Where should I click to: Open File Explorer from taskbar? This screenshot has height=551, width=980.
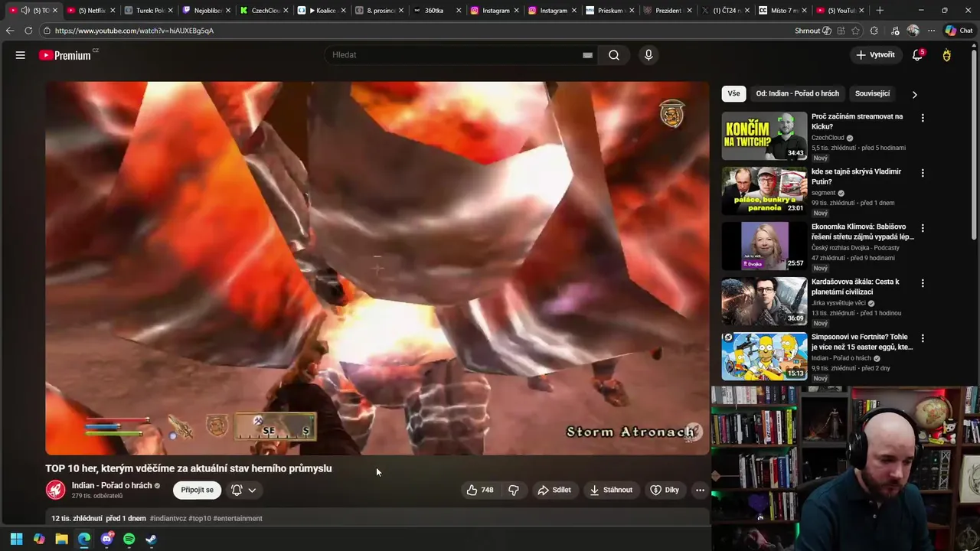(x=61, y=539)
